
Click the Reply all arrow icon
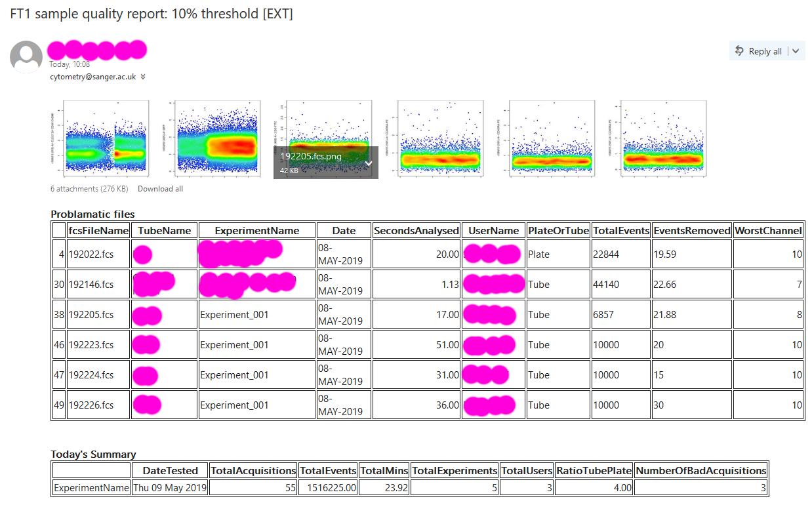pyautogui.click(x=739, y=51)
